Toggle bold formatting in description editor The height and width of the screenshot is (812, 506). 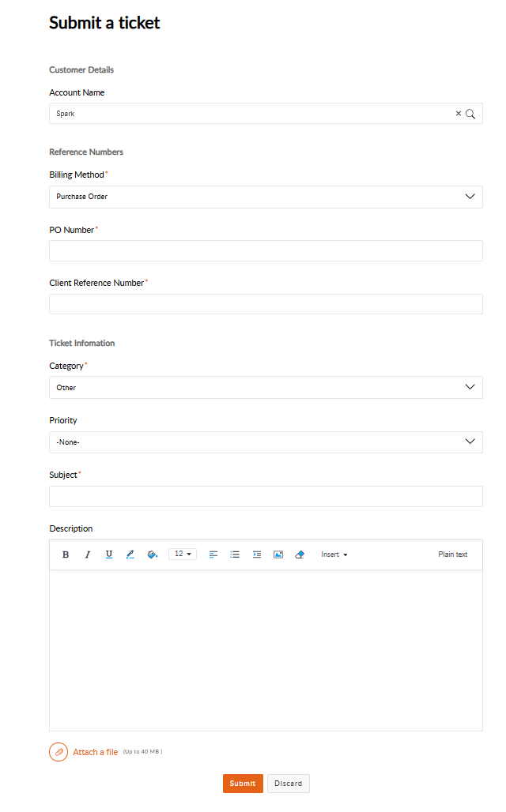(66, 554)
